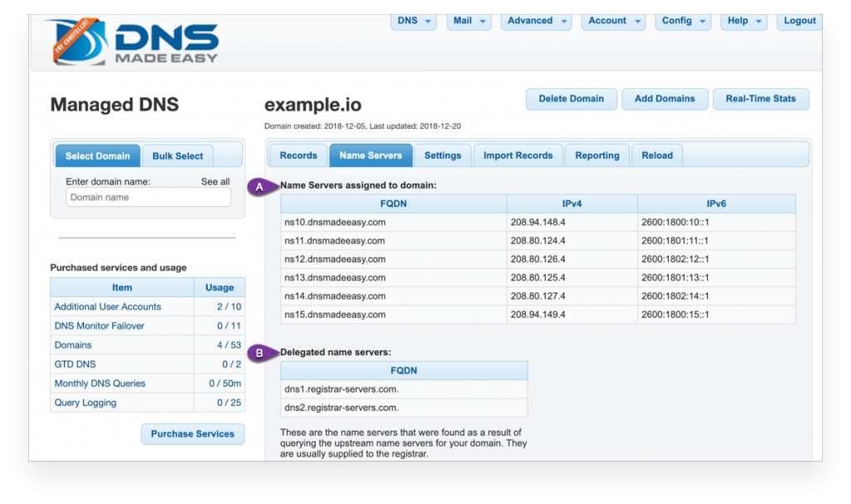Viewport: 851px width, 504px height.
Task: Click the IPv6 address 2600:1801:11::1
Action: (675, 240)
